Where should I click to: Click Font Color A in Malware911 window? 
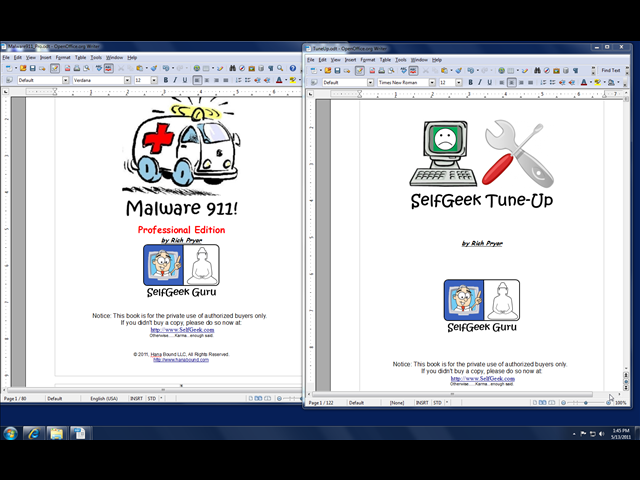pos(279,80)
